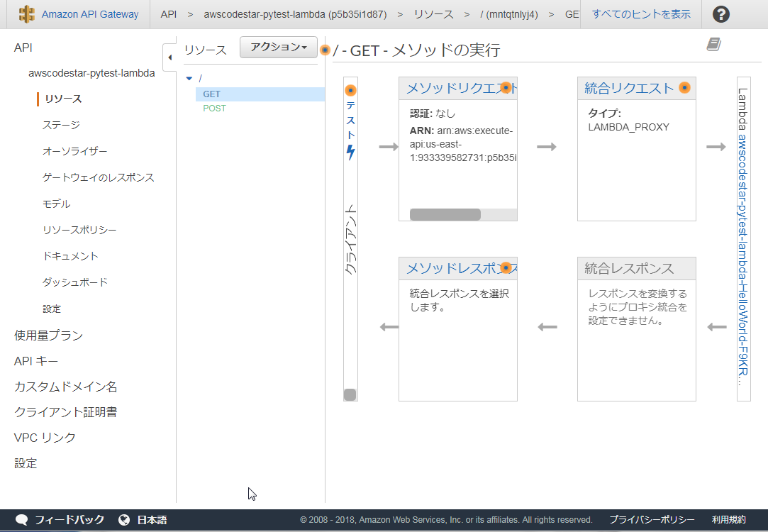Open the help question mark icon
Image resolution: width=768 pixels, height=532 pixels.
coord(720,13)
